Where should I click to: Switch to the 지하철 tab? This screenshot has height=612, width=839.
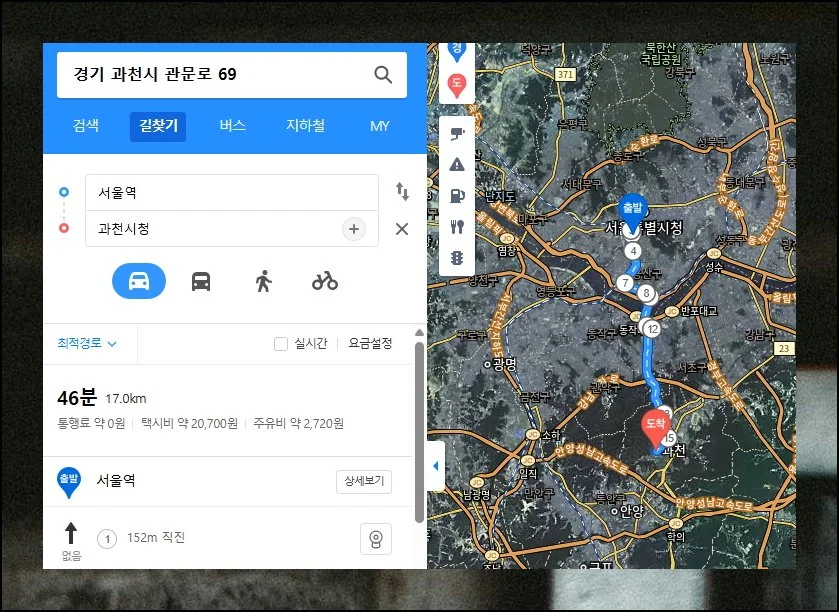[305, 127]
